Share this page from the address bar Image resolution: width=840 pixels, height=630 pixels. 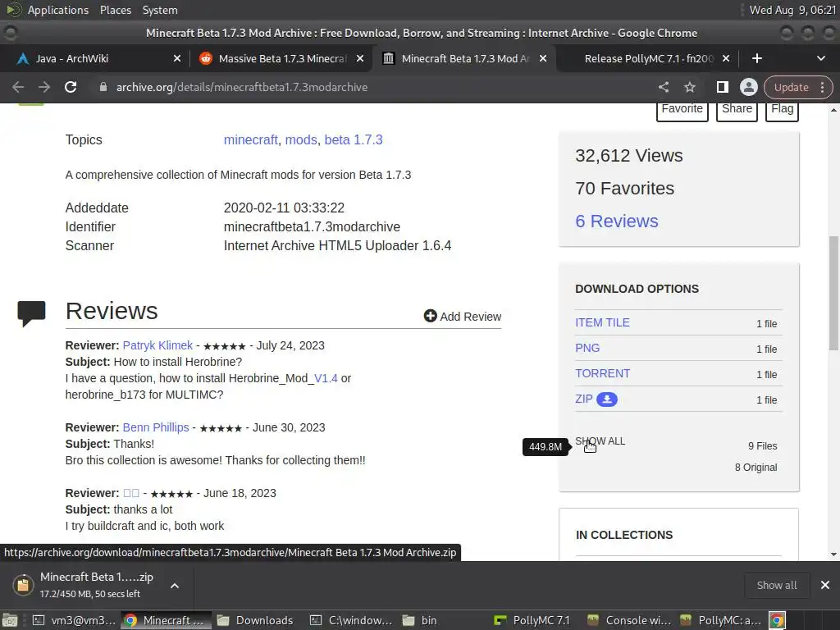click(x=663, y=87)
